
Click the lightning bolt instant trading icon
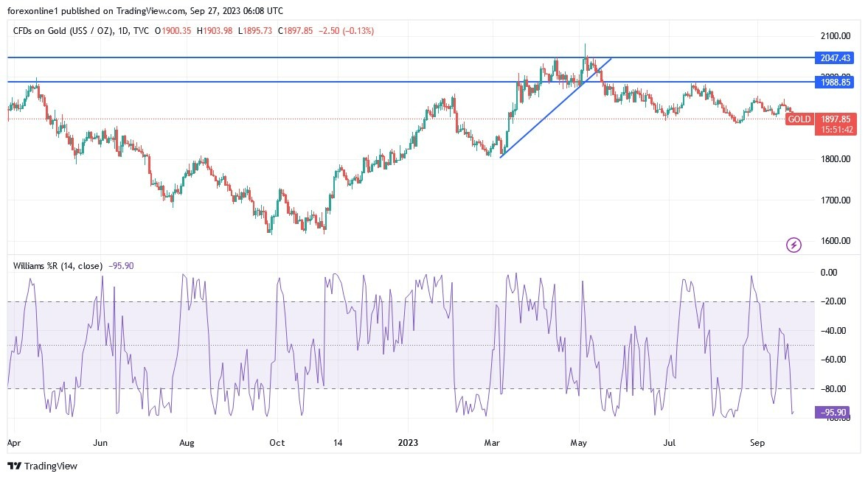794,245
